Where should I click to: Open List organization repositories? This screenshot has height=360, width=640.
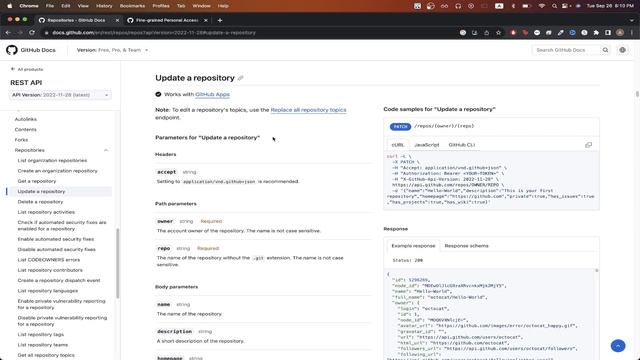tap(52, 160)
